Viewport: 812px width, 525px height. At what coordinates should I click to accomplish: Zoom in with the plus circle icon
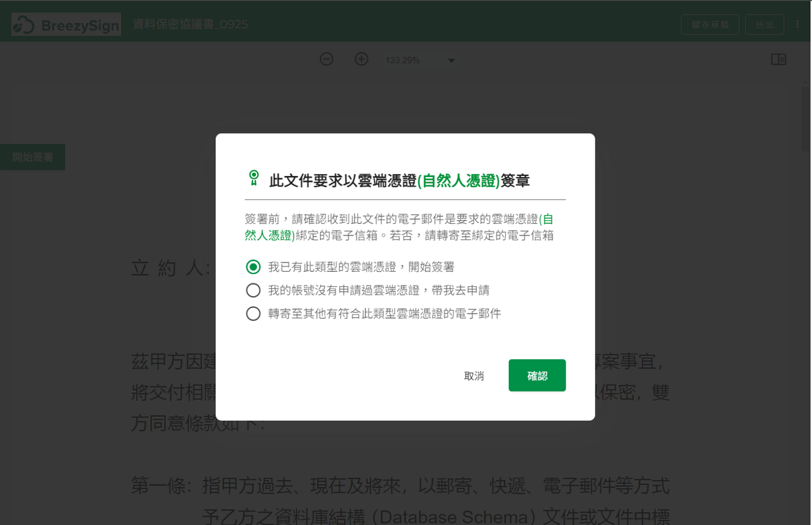[x=361, y=59]
